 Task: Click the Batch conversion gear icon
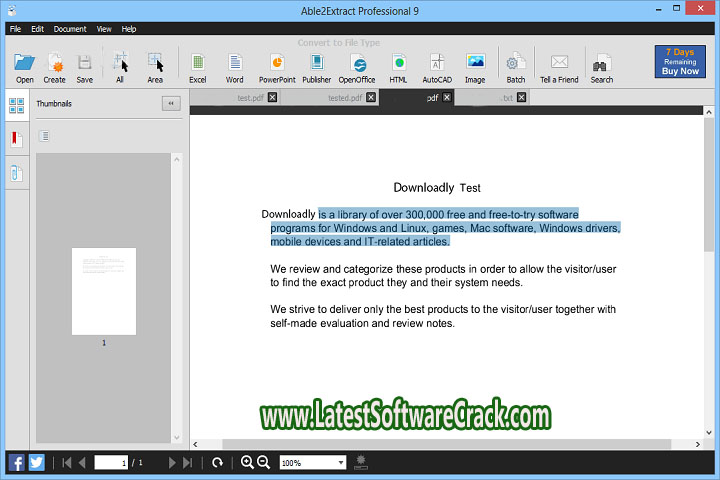point(516,65)
